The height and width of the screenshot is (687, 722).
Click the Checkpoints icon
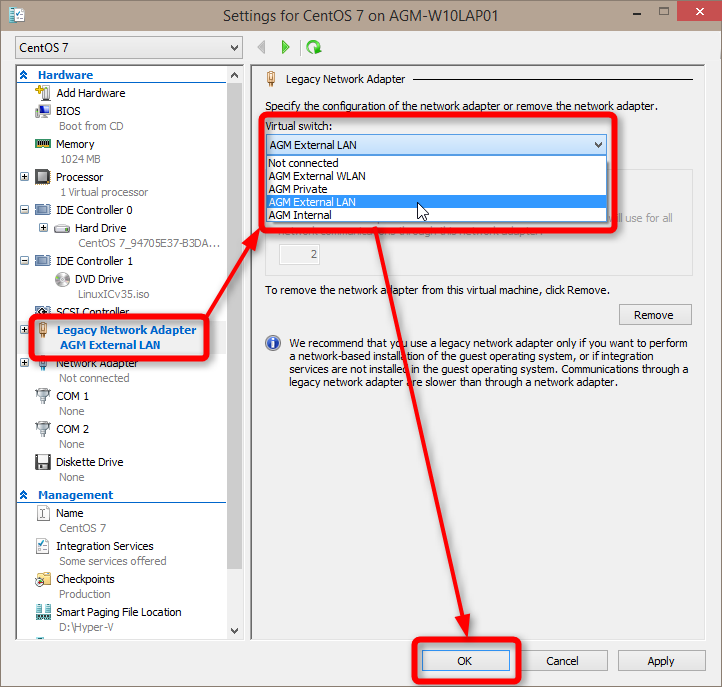(43, 579)
